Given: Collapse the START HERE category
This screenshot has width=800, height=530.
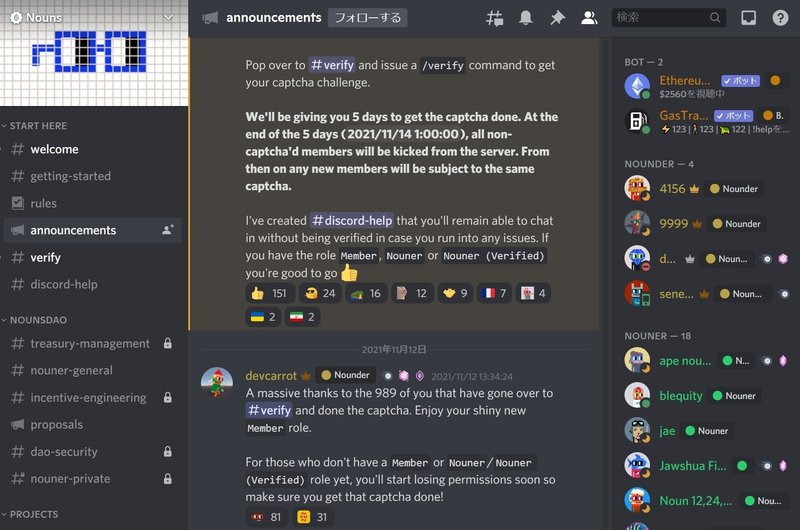Looking at the screenshot, I should [x=35, y=125].
